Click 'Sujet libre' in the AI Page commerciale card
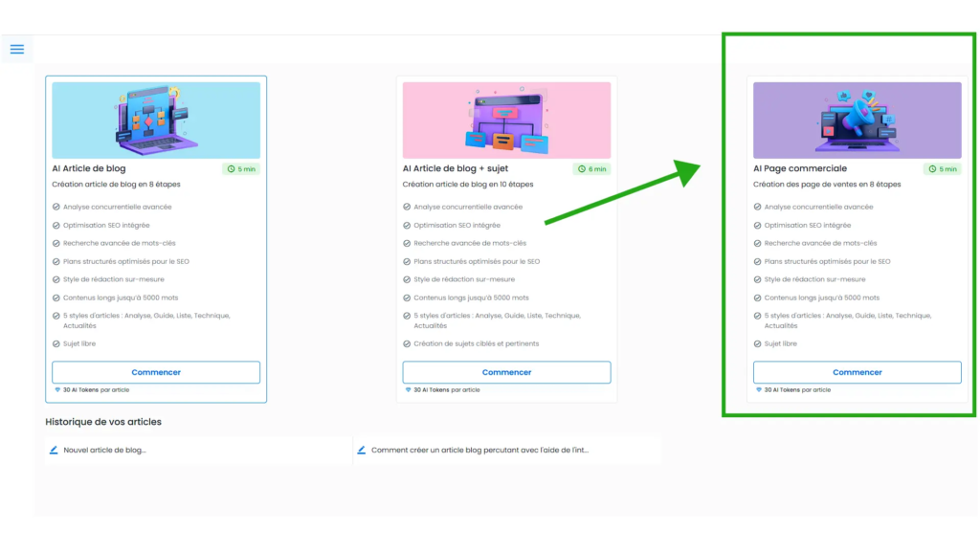980x551 pixels. pyautogui.click(x=781, y=343)
